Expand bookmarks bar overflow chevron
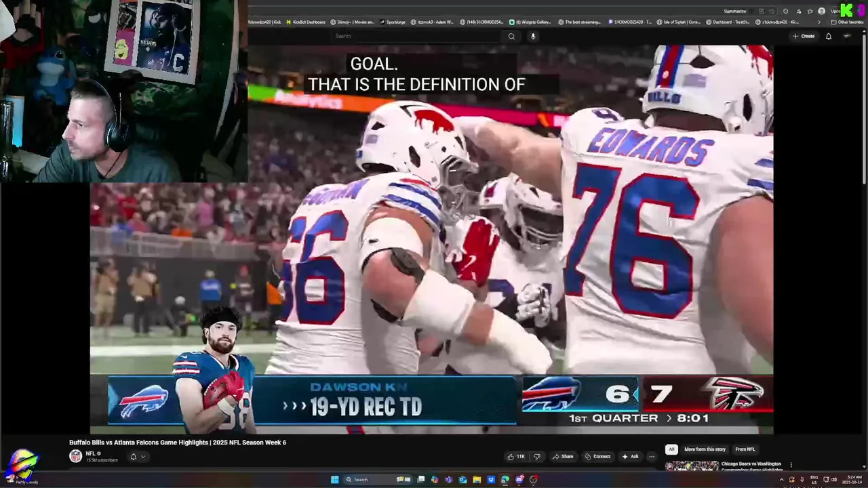The width and height of the screenshot is (868, 488). [818, 22]
